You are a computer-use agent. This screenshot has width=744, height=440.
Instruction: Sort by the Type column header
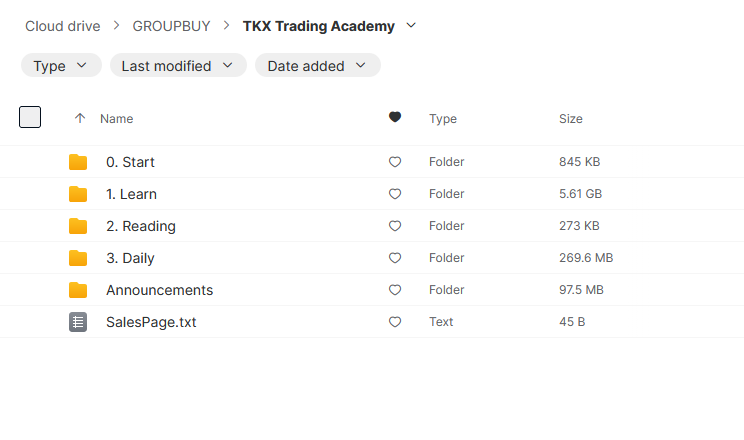click(x=443, y=118)
